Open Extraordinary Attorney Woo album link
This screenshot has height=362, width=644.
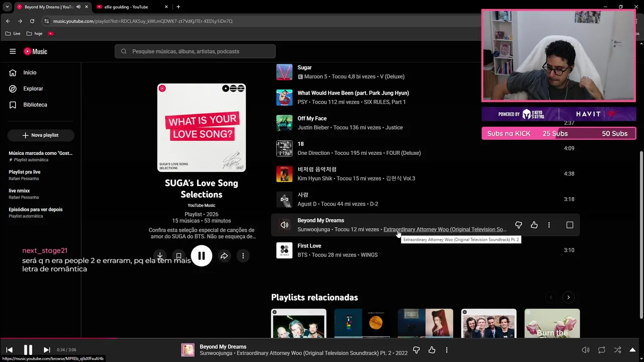tap(445, 230)
